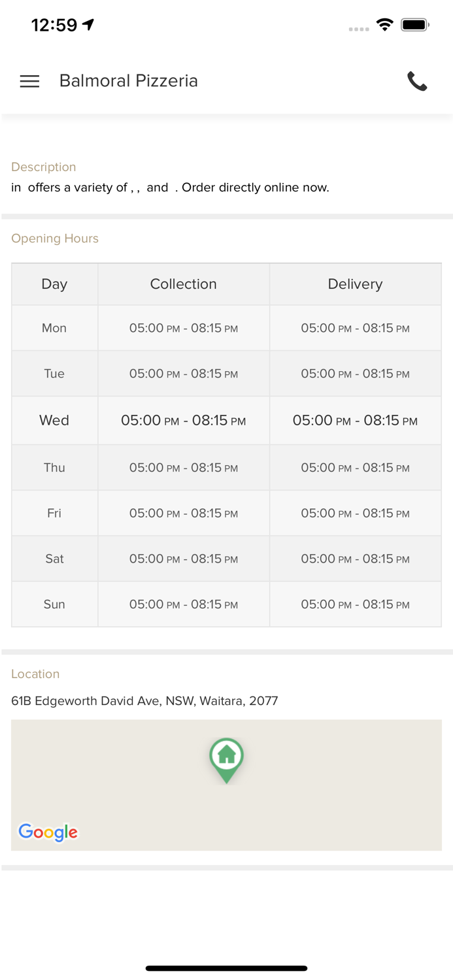Screen dimensions: 453x980
Task: Tap the Location heading
Action: [35, 674]
